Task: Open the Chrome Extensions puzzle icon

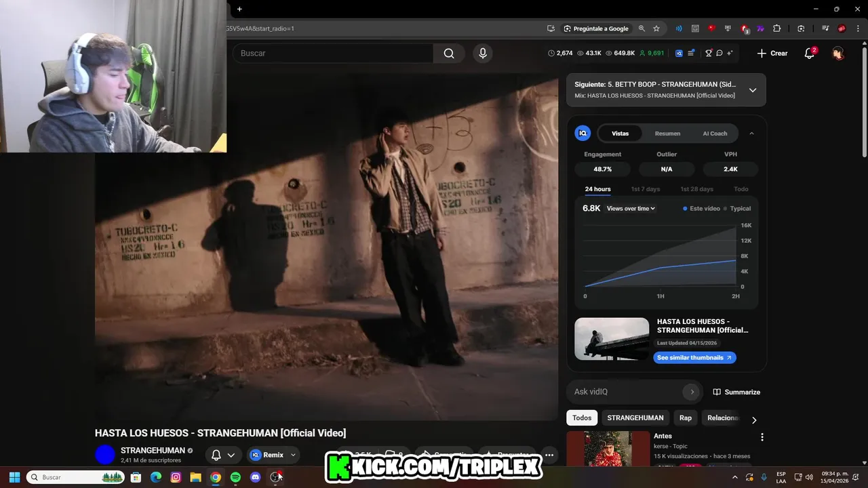Action: click(x=777, y=28)
